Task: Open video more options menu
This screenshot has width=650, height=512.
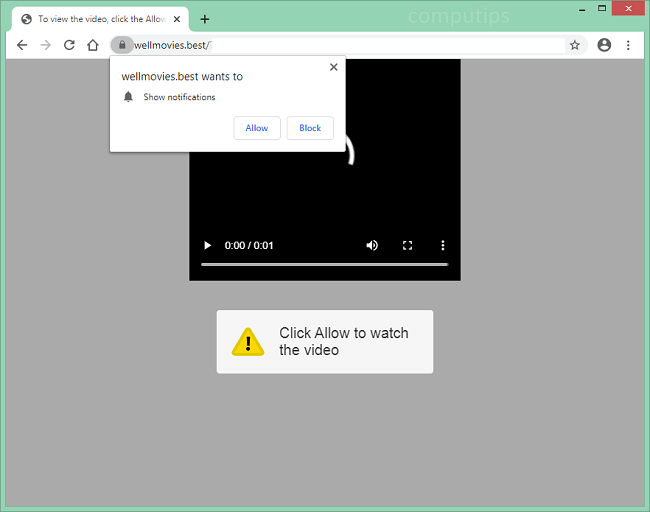Action: click(442, 245)
